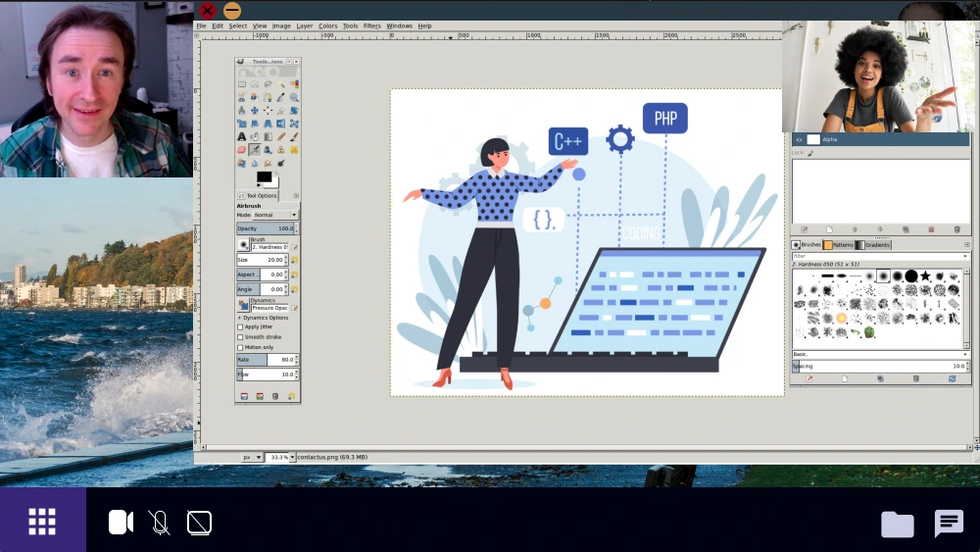Open the apps grid button

point(42,521)
